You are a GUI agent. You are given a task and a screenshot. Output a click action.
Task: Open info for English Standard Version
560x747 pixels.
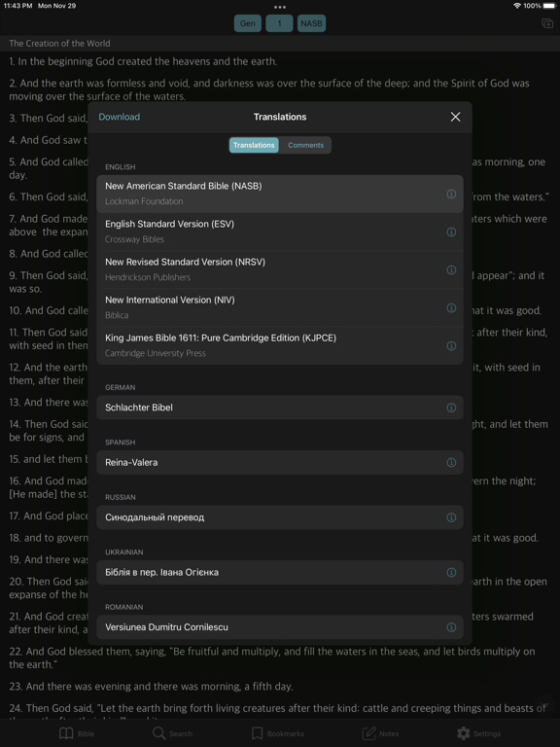coord(451,232)
